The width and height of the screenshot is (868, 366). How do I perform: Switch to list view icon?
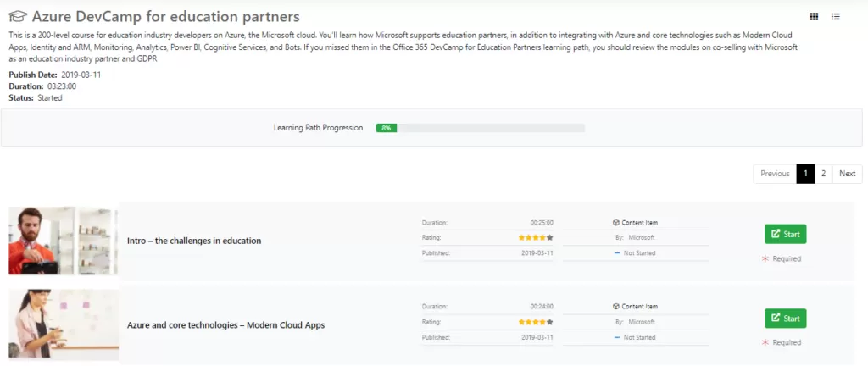click(835, 17)
